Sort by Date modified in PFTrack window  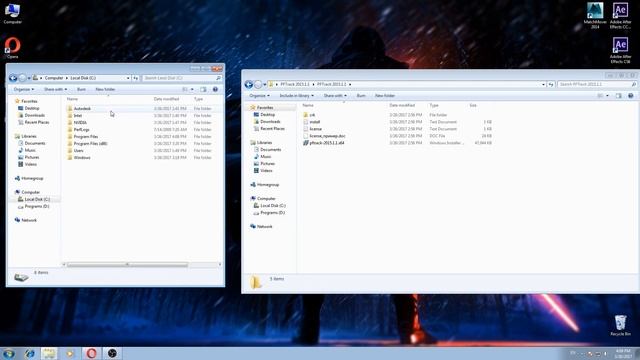pyautogui.click(x=402, y=105)
